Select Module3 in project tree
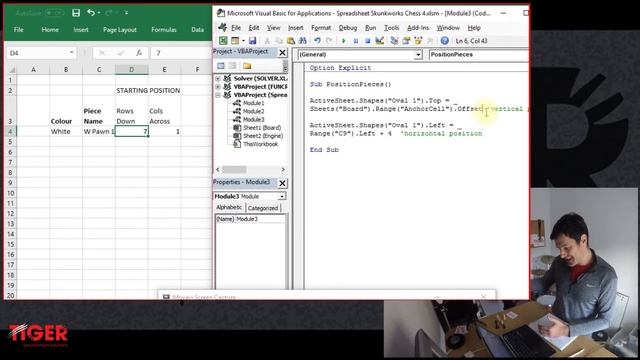This screenshot has width=640, height=360. click(x=253, y=119)
